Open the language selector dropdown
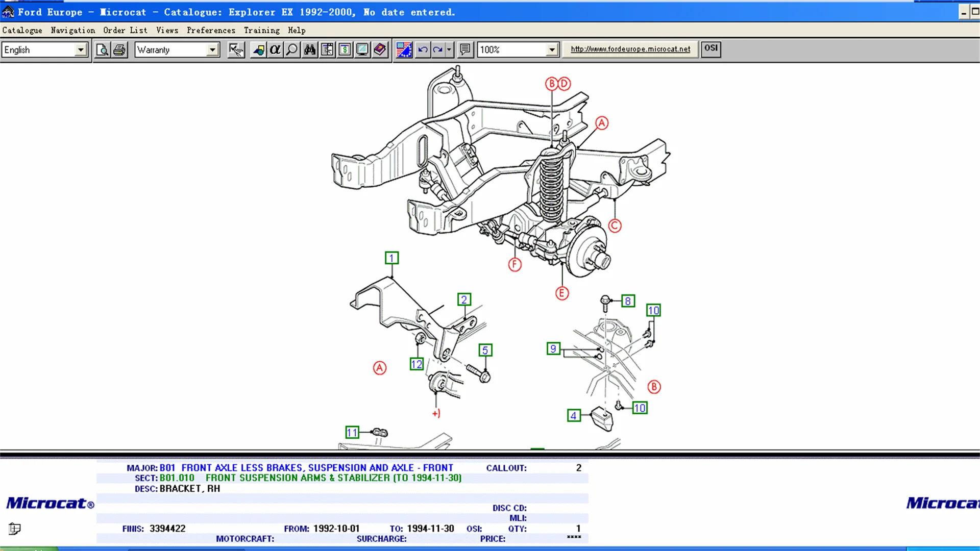Screen dimensions: 980x551 80,49
